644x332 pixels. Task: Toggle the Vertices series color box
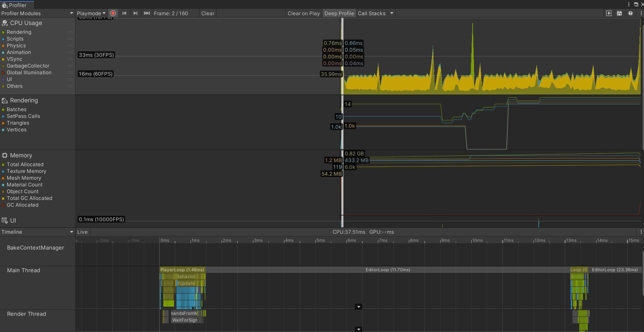[x=3, y=130]
